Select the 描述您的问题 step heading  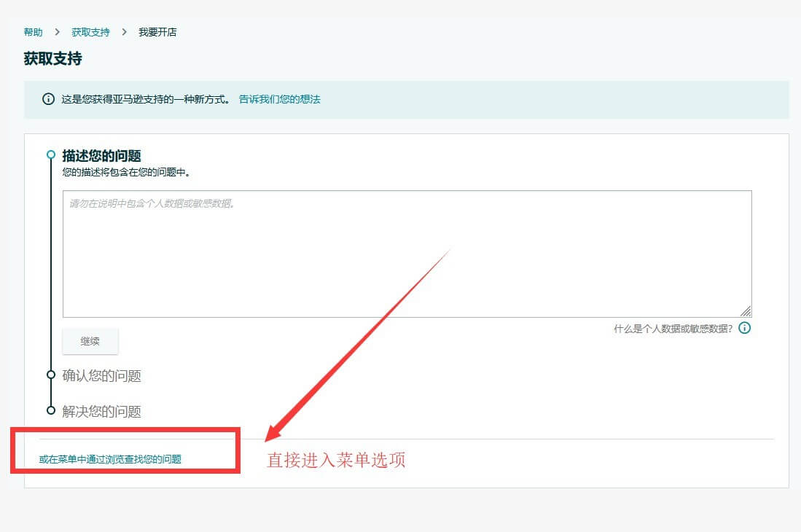click(x=101, y=156)
